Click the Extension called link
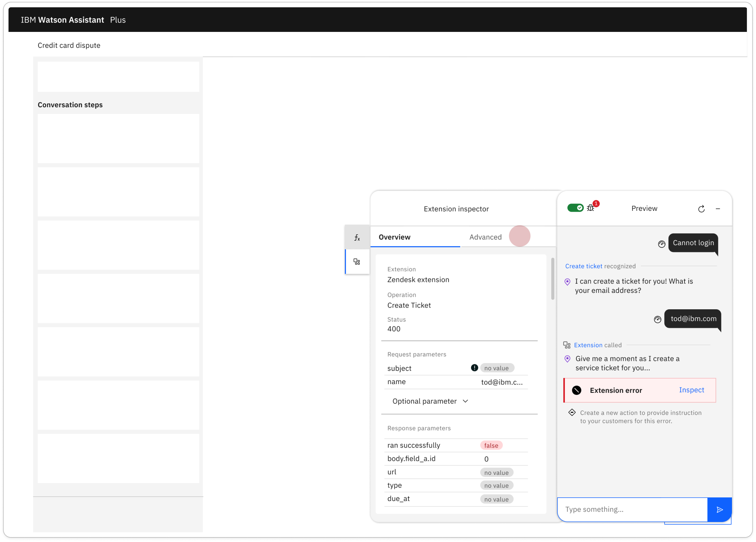Viewport: 756px width, 542px height. (x=588, y=345)
